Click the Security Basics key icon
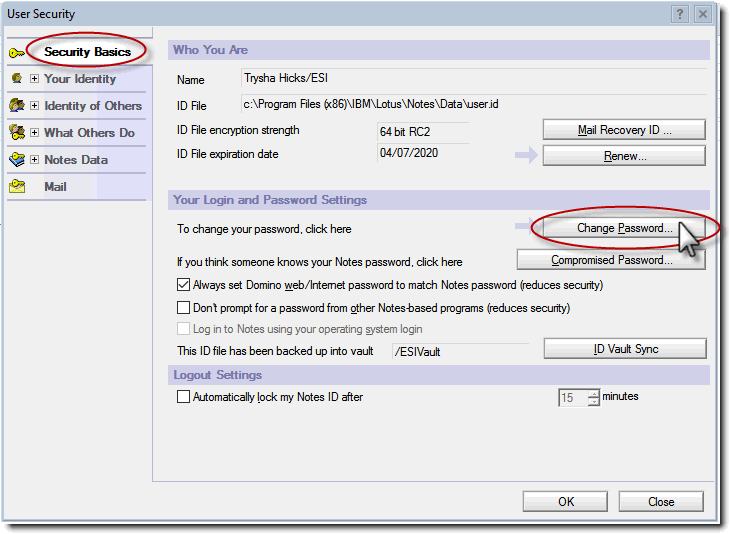Image resolution: width=730 pixels, height=534 pixels. coord(16,53)
